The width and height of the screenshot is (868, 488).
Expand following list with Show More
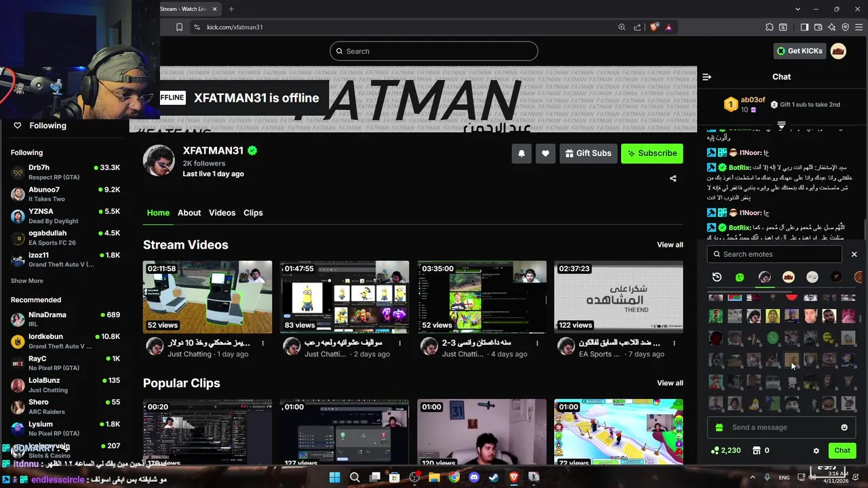pyautogui.click(x=26, y=281)
